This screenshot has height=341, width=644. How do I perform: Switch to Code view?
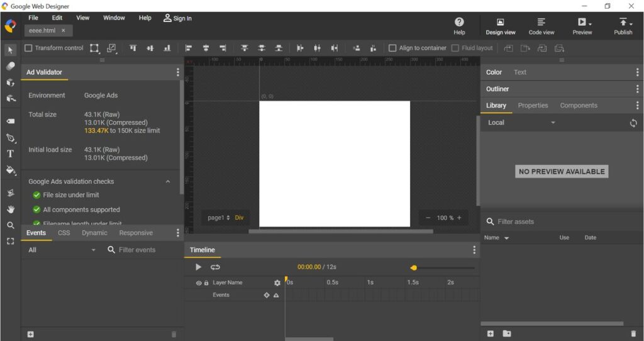541,26
